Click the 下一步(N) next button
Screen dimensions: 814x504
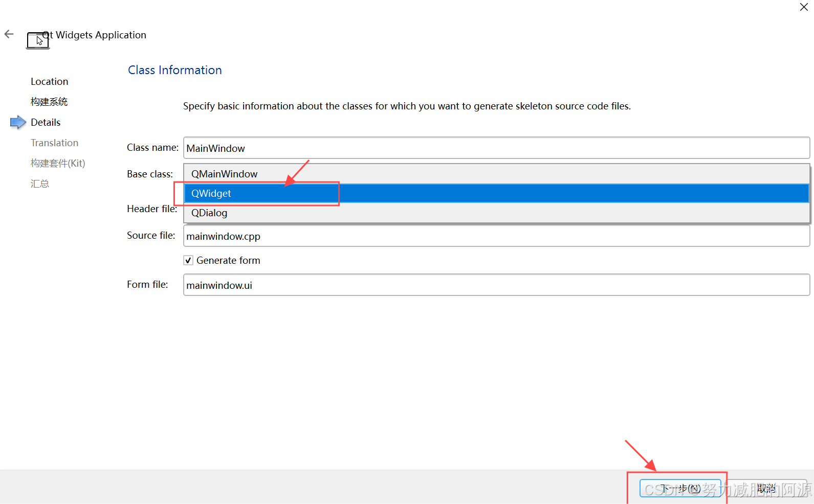click(x=680, y=489)
